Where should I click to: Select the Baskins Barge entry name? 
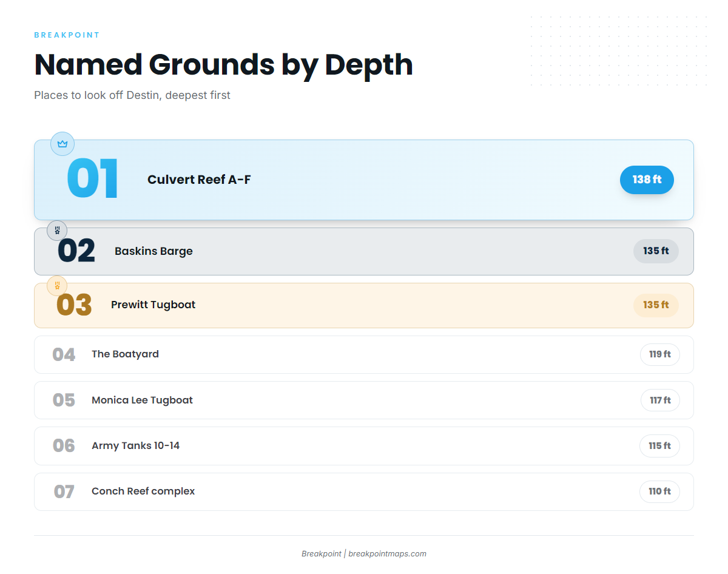153,251
